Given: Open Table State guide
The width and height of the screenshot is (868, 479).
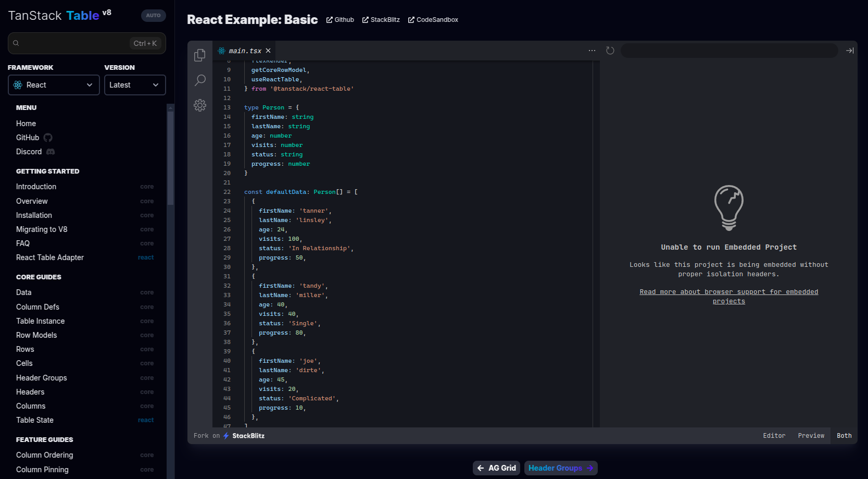Looking at the screenshot, I should click(x=85, y=420).
